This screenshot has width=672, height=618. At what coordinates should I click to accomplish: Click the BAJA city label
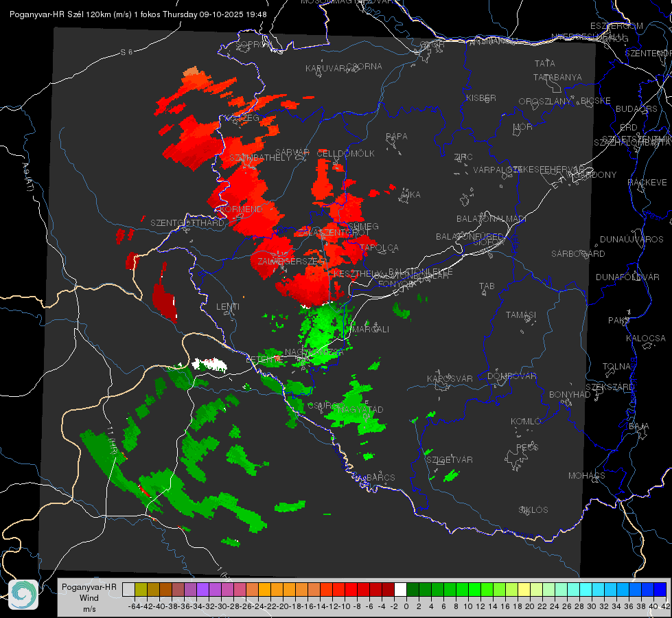639,426
